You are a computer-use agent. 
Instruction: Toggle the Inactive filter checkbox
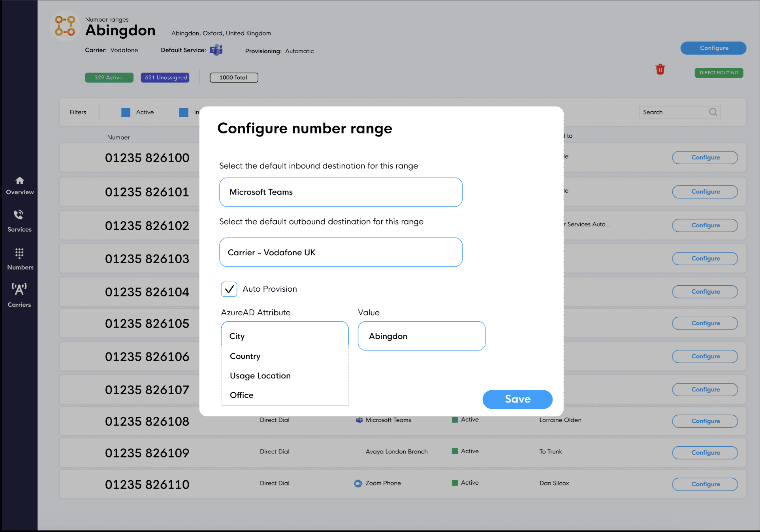pyautogui.click(x=184, y=112)
